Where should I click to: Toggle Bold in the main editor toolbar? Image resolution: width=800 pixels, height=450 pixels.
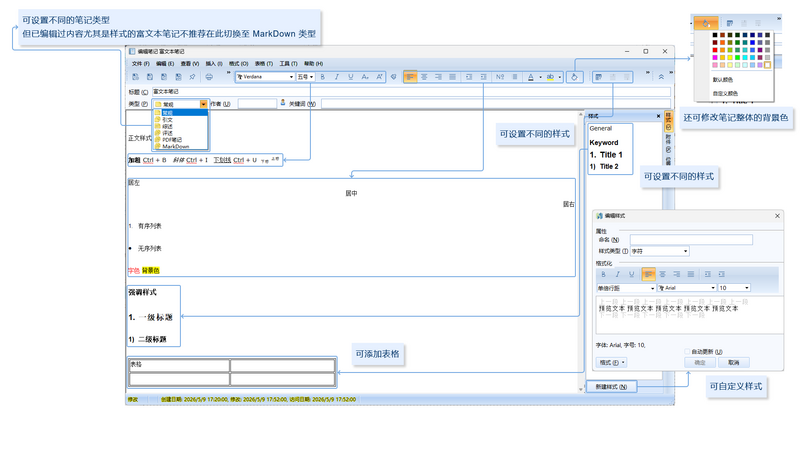[322, 77]
